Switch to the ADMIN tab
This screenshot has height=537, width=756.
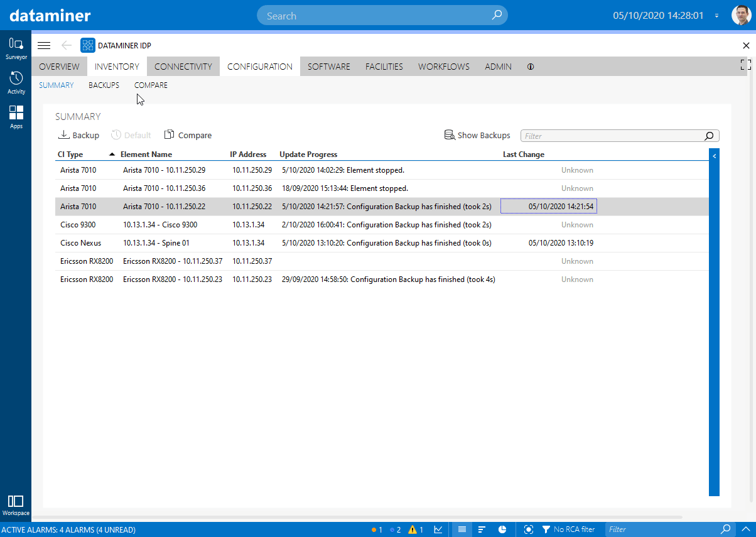(498, 67)
